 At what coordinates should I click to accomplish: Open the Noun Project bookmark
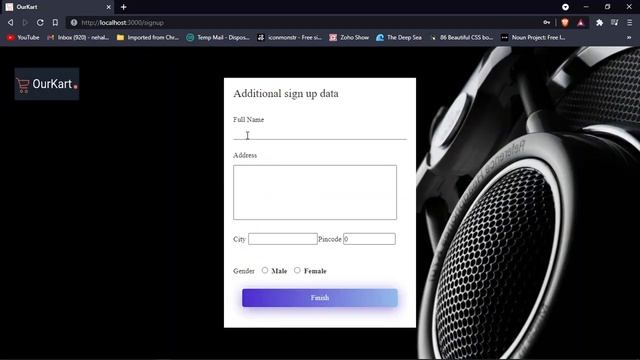[x=533, y=37]
